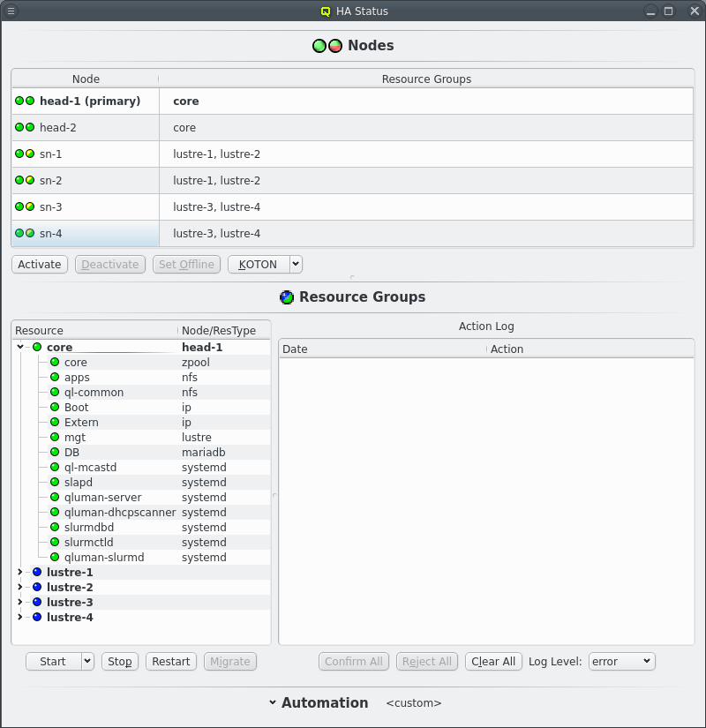Click green status dot of apps resource

(55, 377)
